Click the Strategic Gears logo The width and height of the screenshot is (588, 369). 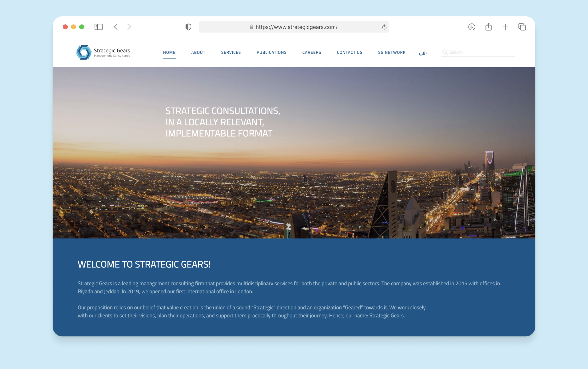pyautogui.click(x=103, y=52)
